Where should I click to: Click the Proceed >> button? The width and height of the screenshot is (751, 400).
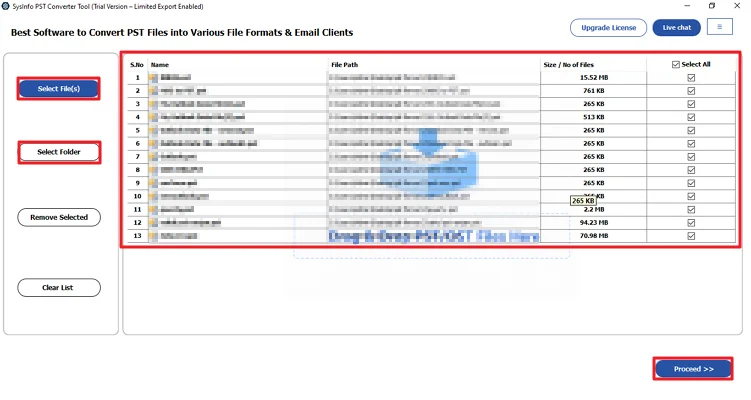(x=693, y=369)
